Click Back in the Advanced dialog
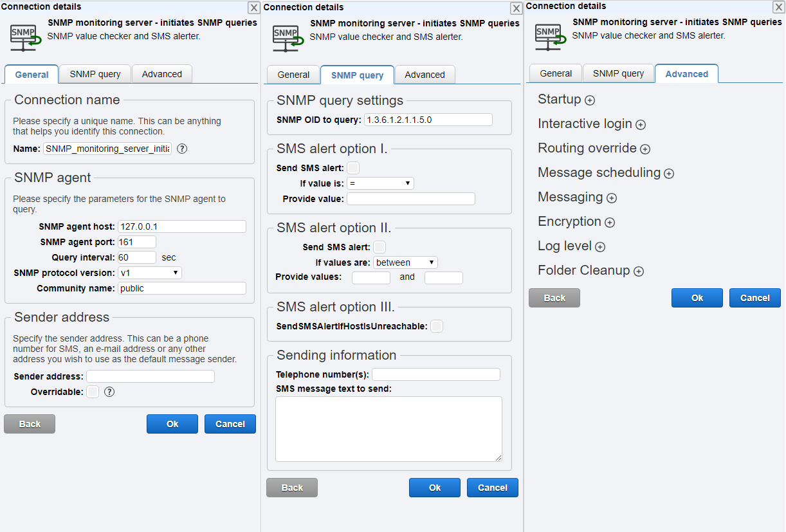786x532 pixels. coord(554,297)
